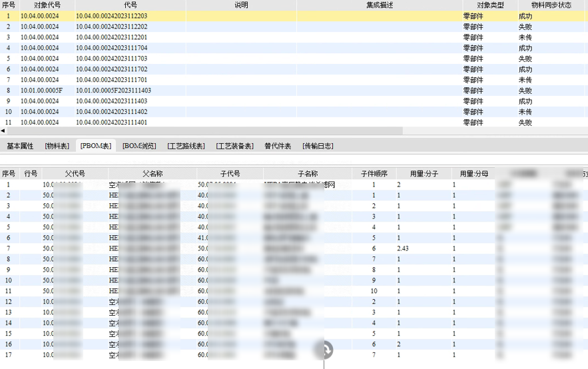Click the 子名称 column header

308,174
